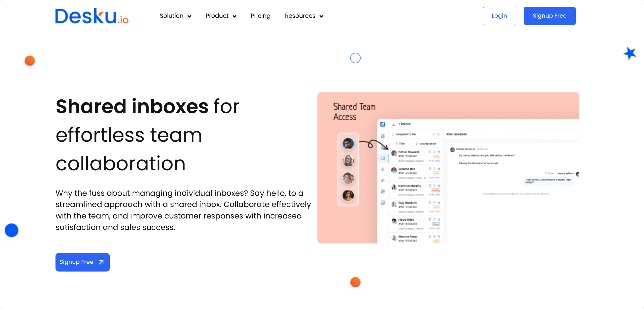Click the bookmark/save icon on ticket

coord(439,152)
